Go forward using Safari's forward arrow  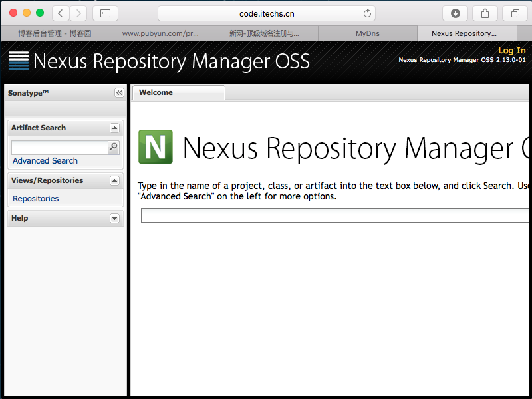coord(78,13)
